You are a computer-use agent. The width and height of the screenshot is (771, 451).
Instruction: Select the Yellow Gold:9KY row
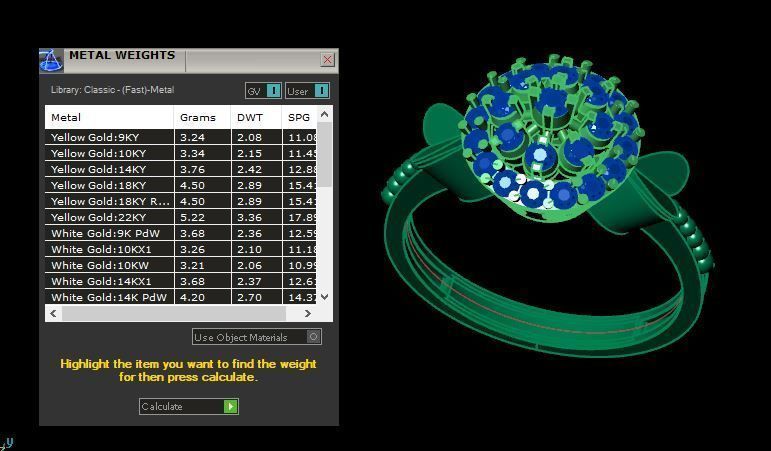181,137
